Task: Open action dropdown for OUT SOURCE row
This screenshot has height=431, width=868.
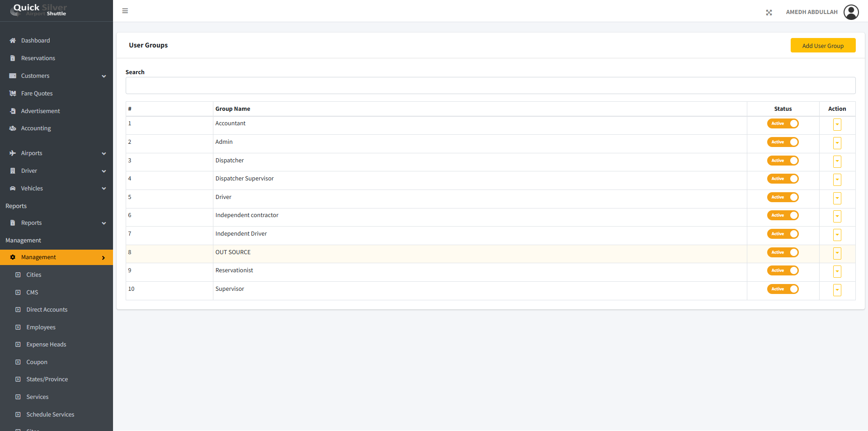Action: (x=837, y=253)
